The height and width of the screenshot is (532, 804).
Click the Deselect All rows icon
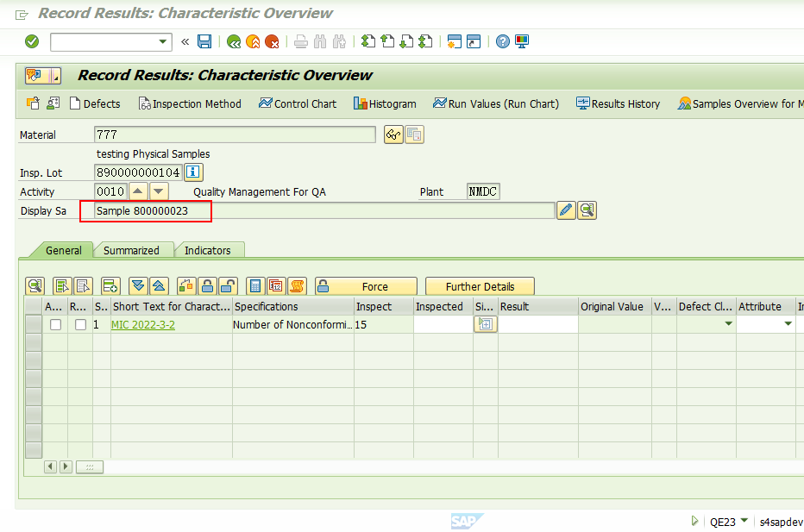[83, 286]
